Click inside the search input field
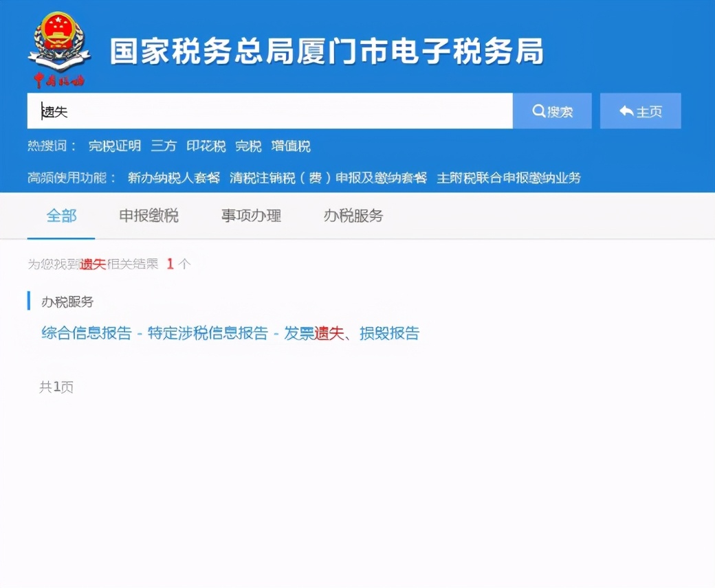Image resolution: width=715 pixels, height=588 pixels. point(268,111)
